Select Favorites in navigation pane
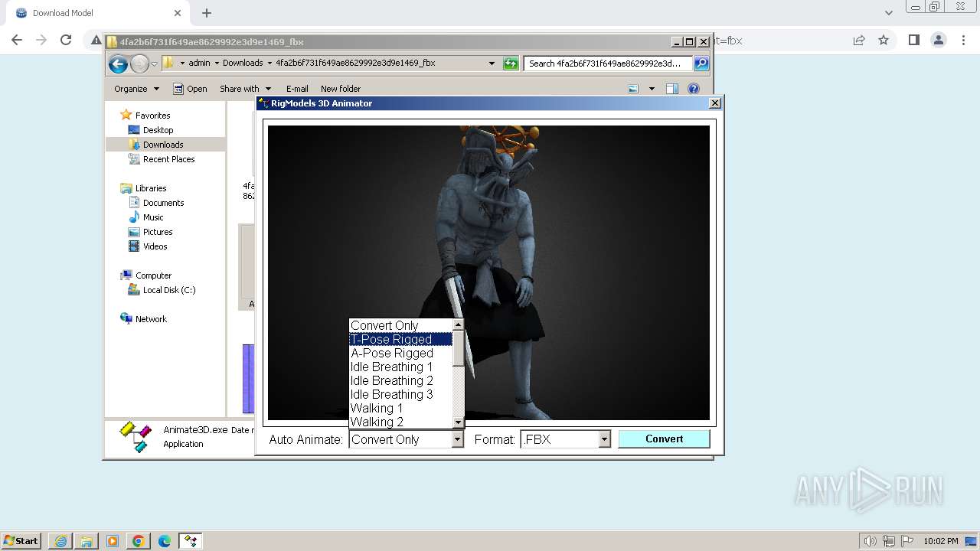Image resolution: width=980 pixels, height=551 pixels. (152, 116)
